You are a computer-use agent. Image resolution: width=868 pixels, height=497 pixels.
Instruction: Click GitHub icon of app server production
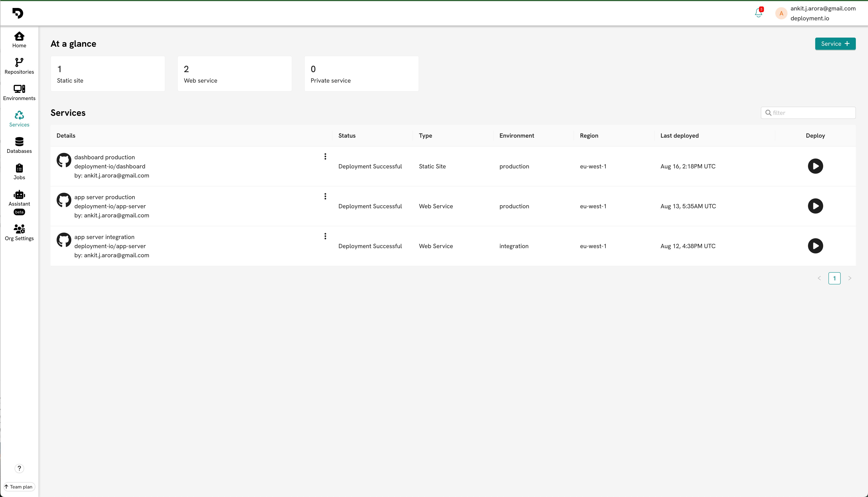64,200
